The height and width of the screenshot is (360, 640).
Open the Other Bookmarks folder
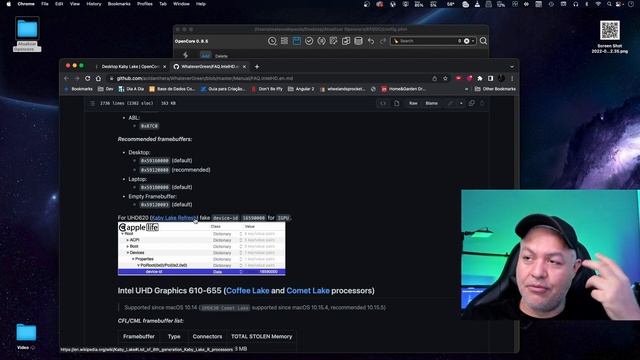[495, 89]
